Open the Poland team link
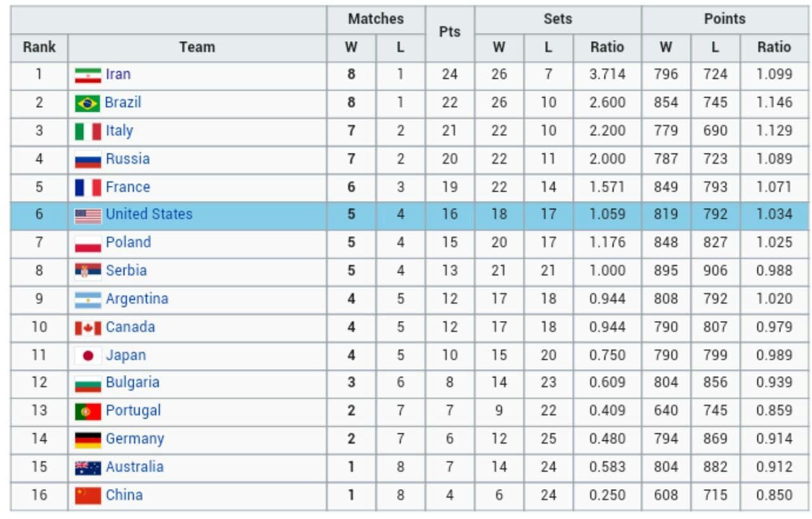Screen dimensions: 812x519 (x=128, y=242)
